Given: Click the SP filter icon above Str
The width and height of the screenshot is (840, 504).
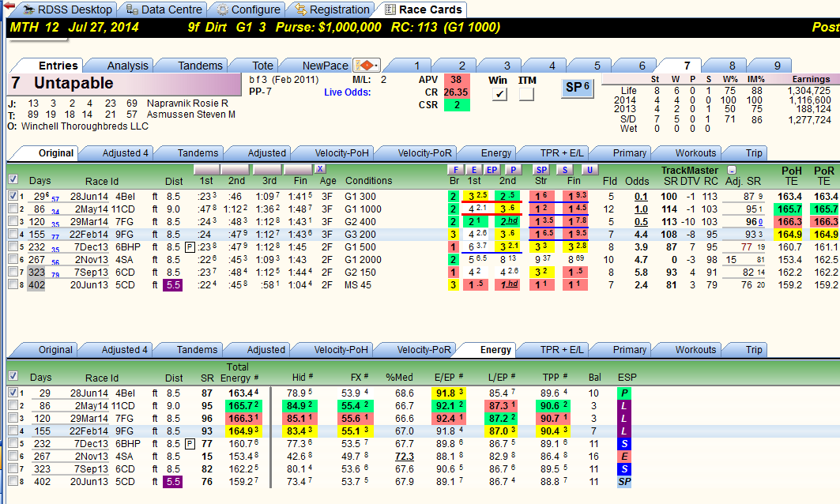Looking at the screenshot, I should (x=541, y=170).
